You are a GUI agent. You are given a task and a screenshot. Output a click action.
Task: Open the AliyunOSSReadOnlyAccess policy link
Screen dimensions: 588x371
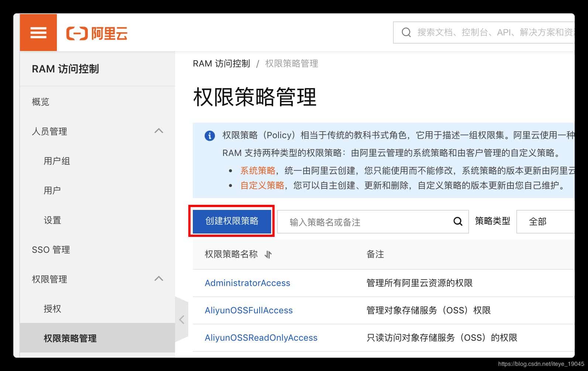(x=261, y=338)
